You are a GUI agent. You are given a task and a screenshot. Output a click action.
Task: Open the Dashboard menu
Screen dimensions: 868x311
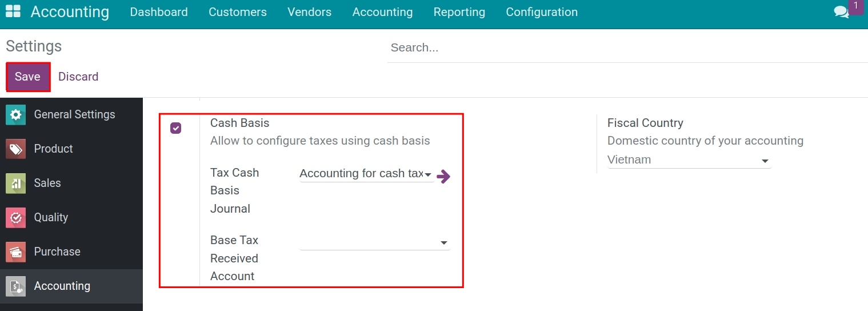click(159, 12)
